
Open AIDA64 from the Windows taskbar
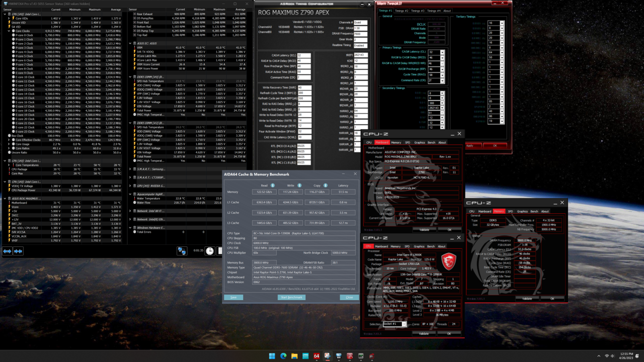click(x=316, y=356)
